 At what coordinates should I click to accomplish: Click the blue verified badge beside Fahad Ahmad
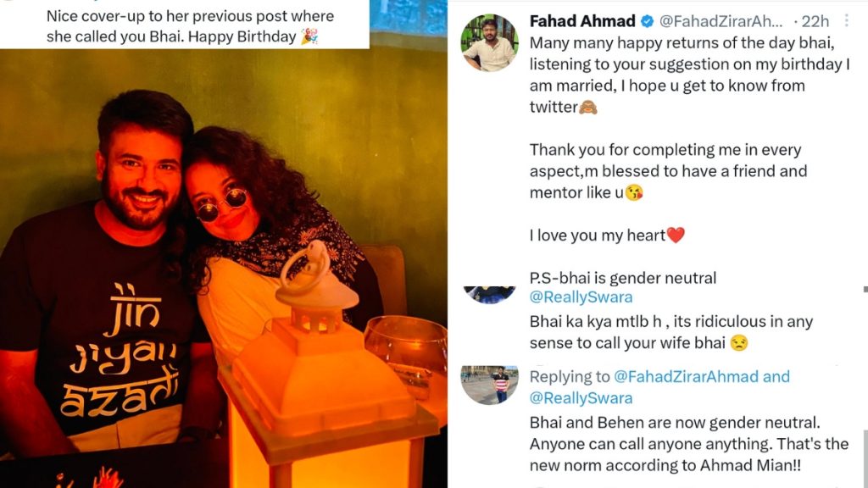[647, 21]
